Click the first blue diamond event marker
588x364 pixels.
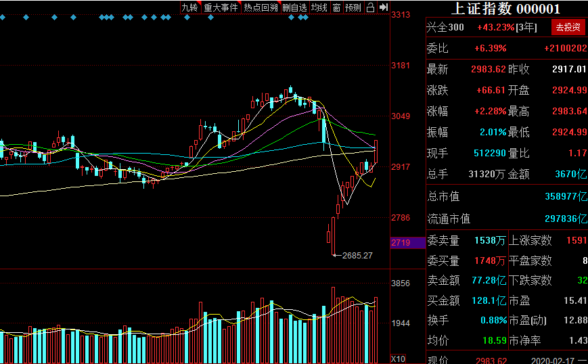coord(2,17)
